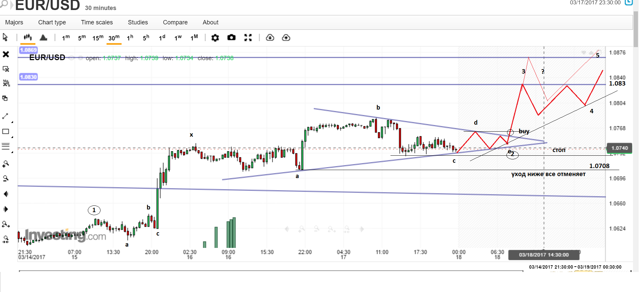Enter fullscreen mode for the chart

248,38
